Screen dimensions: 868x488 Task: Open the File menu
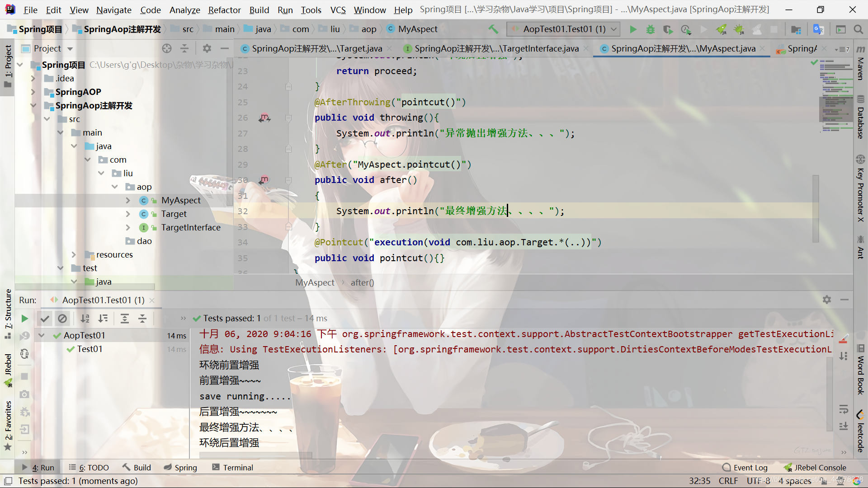pyautogui.click(x=30, y=10)
